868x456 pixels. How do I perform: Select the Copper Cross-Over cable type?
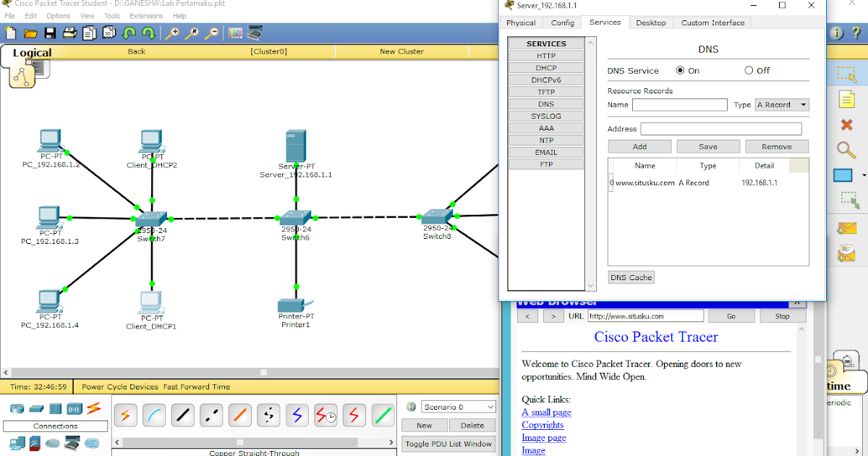pos(213,415)
